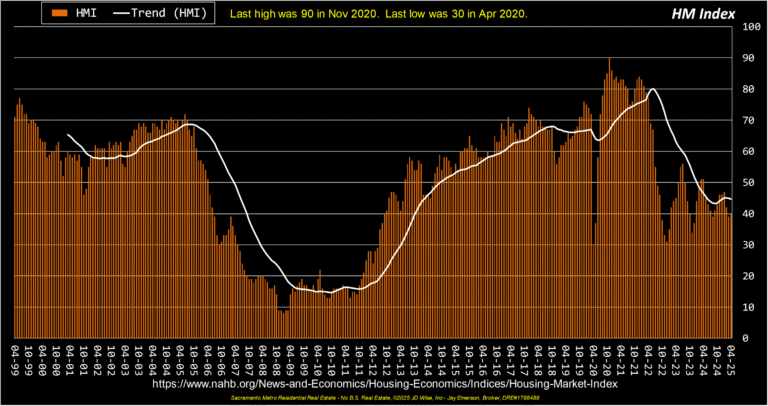
Task: Click the 04-08 x-axis date label
Action: coord(264,359)
